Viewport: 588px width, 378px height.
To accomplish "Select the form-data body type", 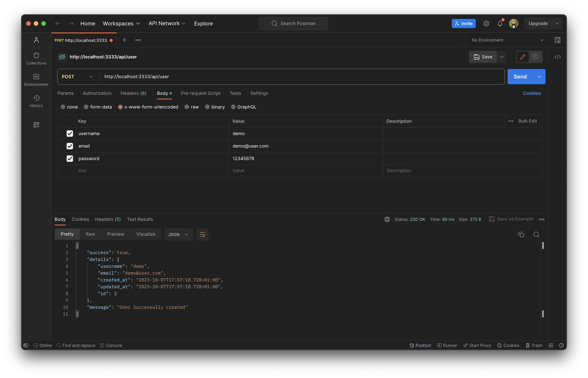I will click(98, 107).
